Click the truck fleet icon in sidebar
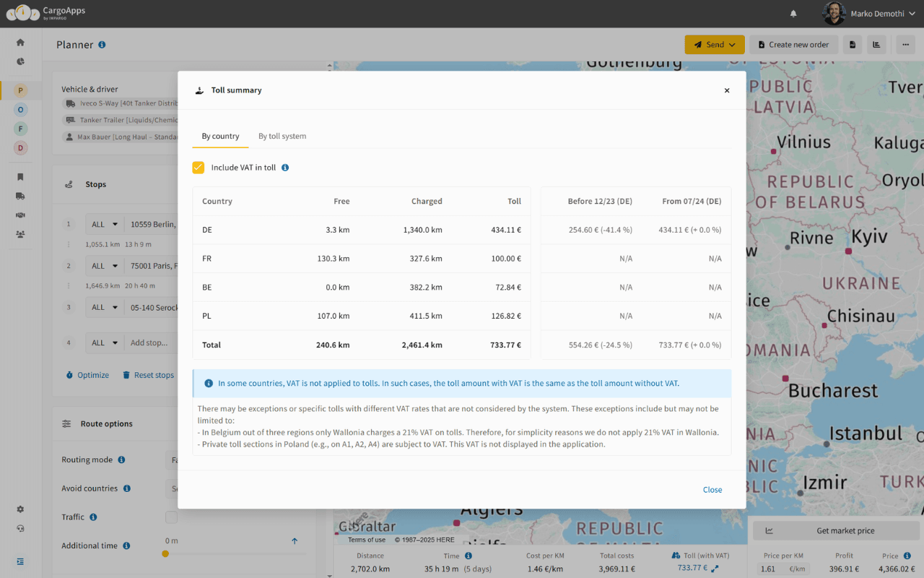The image size is (924, 578). (20, 196)
